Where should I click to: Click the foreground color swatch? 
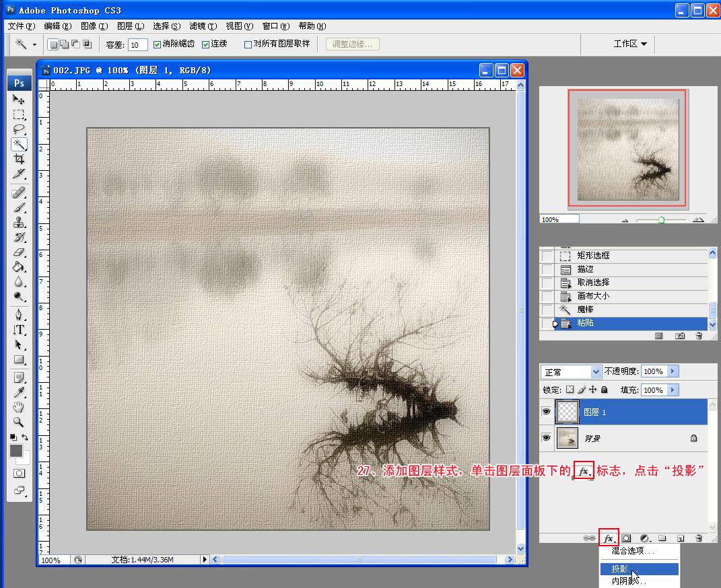[x=16, y=451]
